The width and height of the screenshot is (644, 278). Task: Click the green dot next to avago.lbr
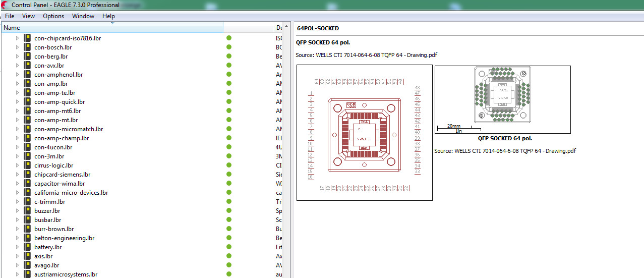pos(229,265)
